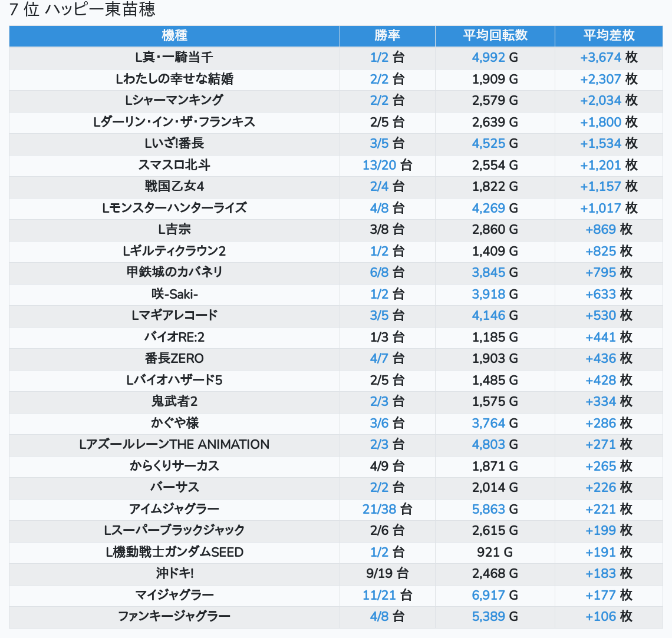Viewport: 672px width, 638px height.
Task: Select Lダーリン・イン・ザ・フランキス cell
Action: click(174, 122)
